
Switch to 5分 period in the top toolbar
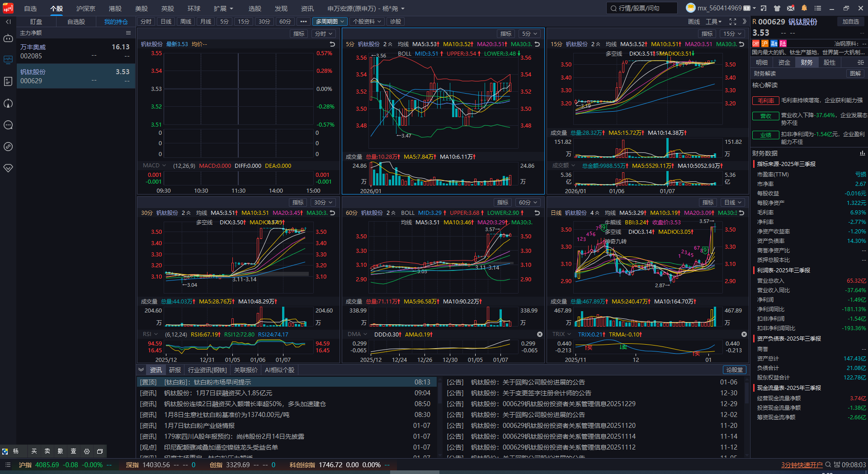point(225,22)
